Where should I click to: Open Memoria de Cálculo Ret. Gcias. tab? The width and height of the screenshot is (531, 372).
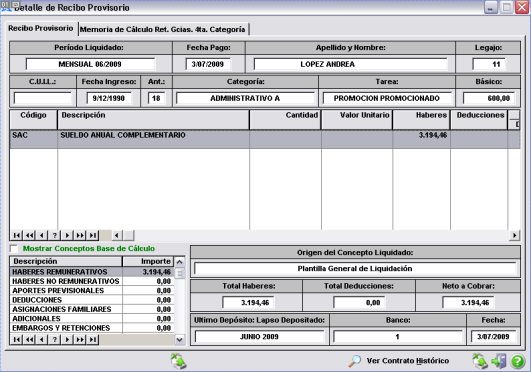pyautogui.click(x=163, y=29)
